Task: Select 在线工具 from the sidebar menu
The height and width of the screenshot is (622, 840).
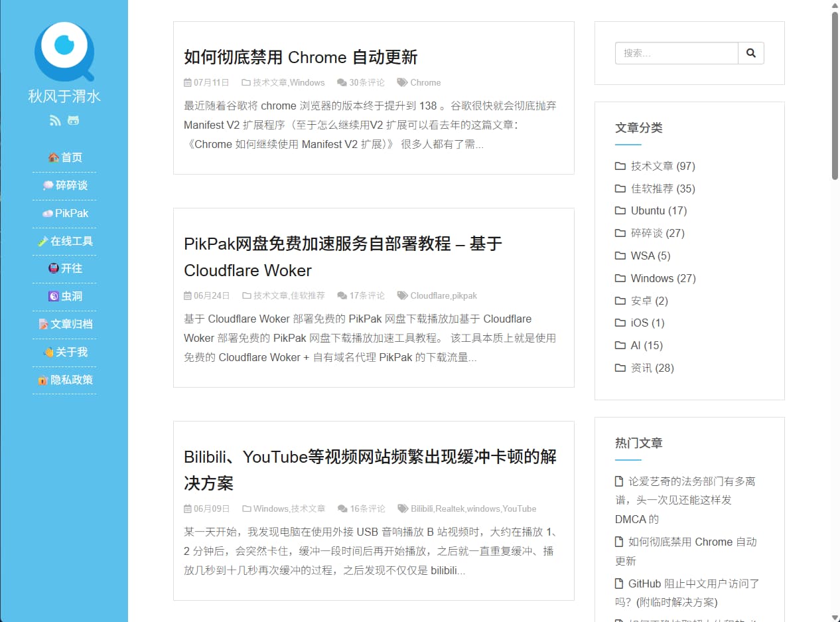Action: pos(65,241)
